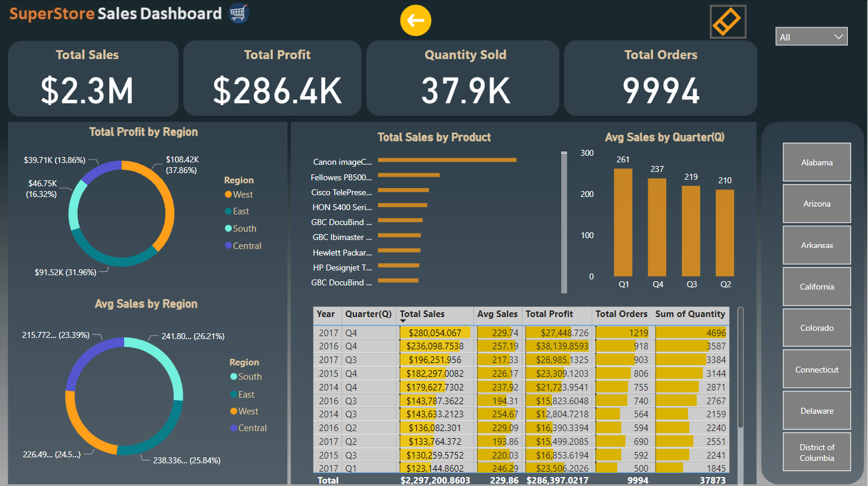Click the orange eraser clear-filters icon
868x486 pixels.
(x=728, y=22)
